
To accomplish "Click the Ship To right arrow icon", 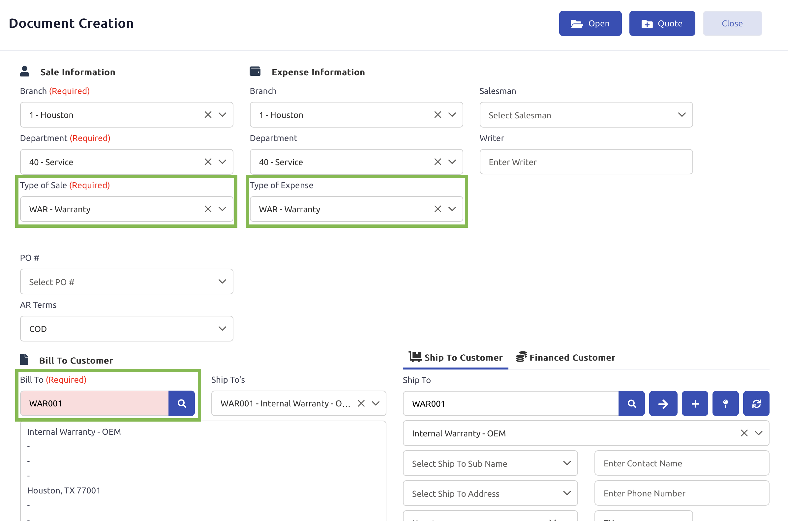I will click(x=663, y=403).
